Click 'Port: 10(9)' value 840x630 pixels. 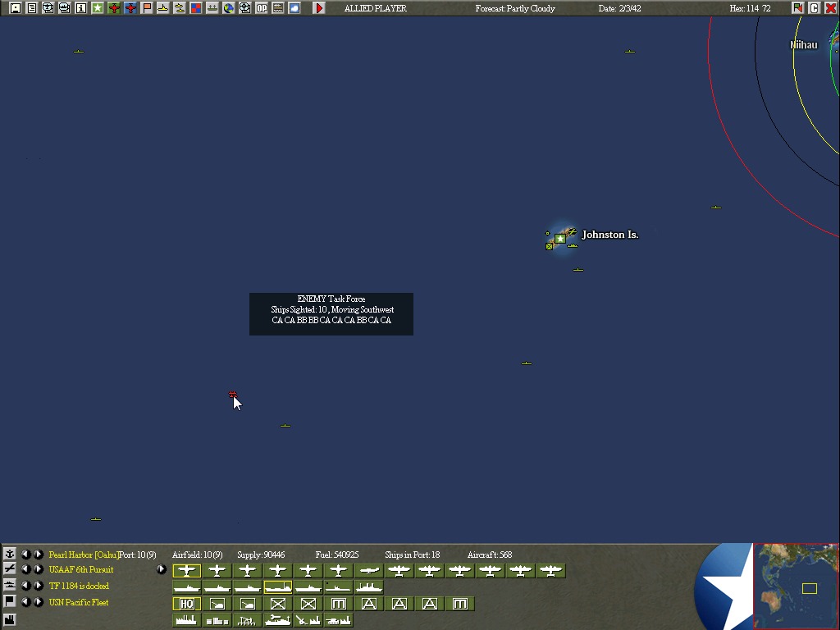point(138,555)
